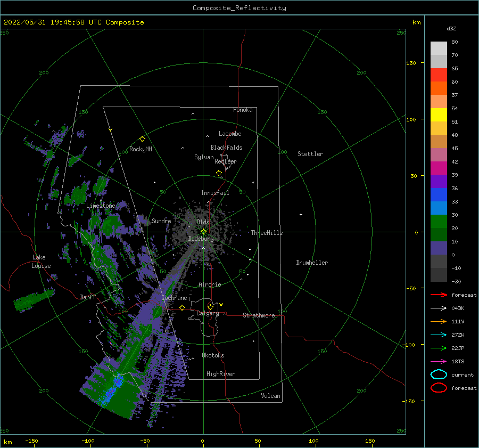Image resolution: width=479 pixels, height=448 pixels.
Task: Click the light gray 70–80 dBZ swatch
Action: [x=439, y=48]
